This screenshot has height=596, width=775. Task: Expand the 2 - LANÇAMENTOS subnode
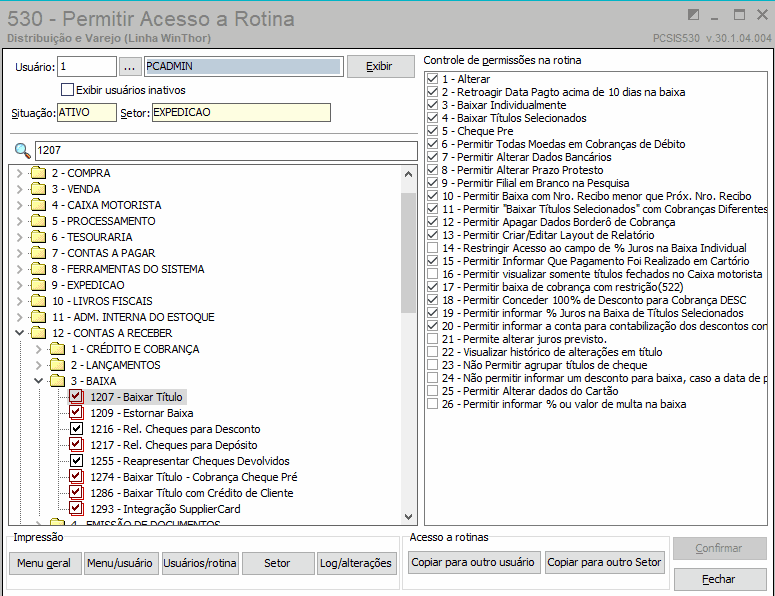pyautogui.click(x=39, y=365)
